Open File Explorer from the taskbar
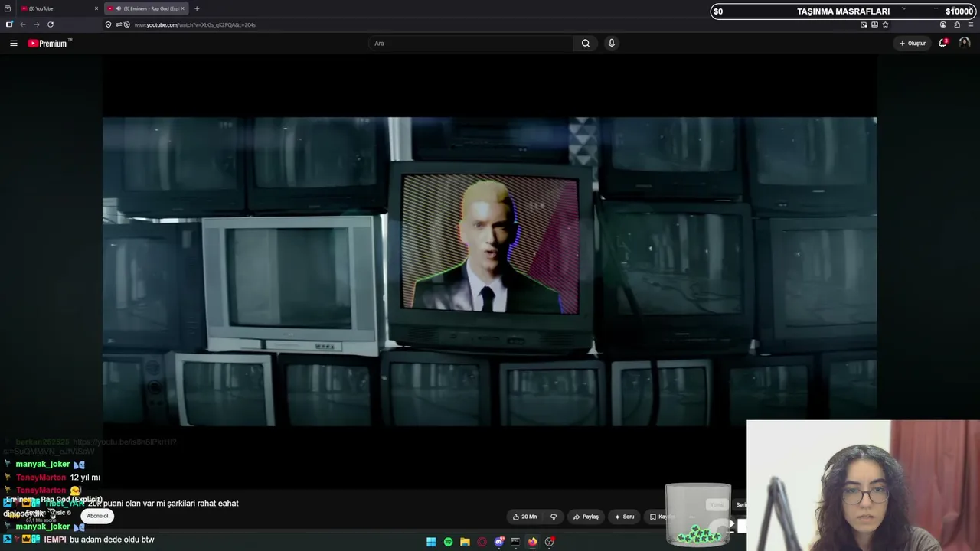Viewport: 980px width, 551px height. click(465, 542)
